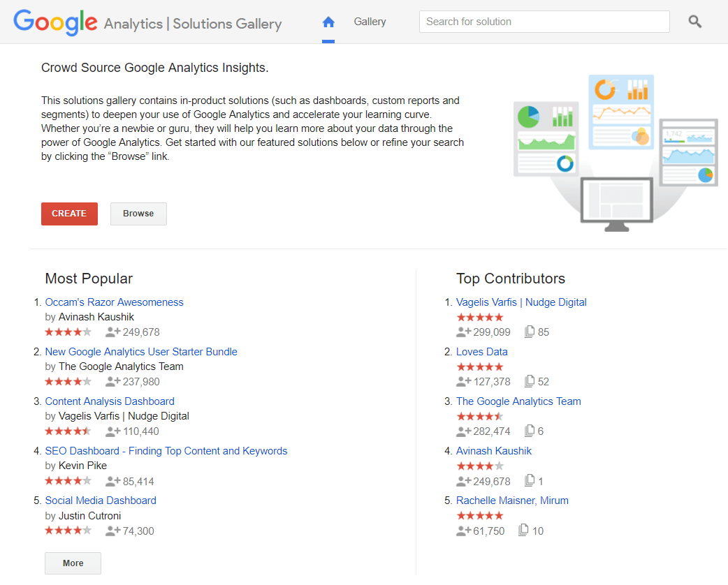View contributor Rachelle Maisner, Mirum
The width and height of the screenshot is (728, 585).
[513, 501]
